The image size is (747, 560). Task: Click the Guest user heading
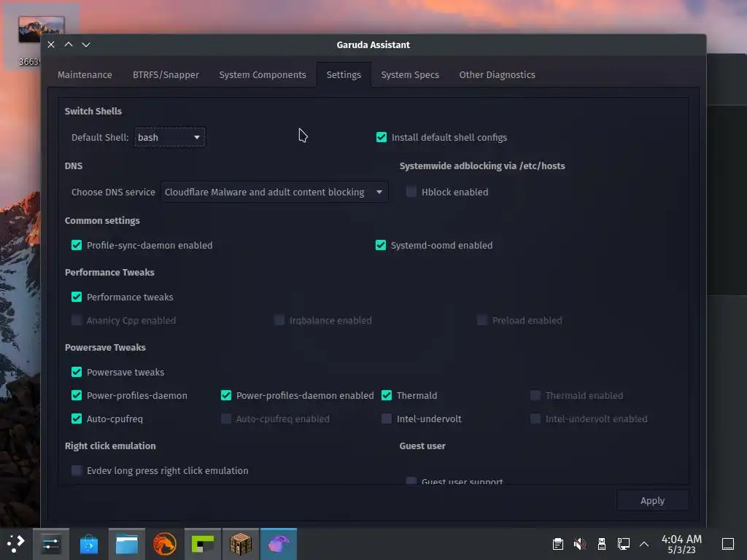click(422, 446)
